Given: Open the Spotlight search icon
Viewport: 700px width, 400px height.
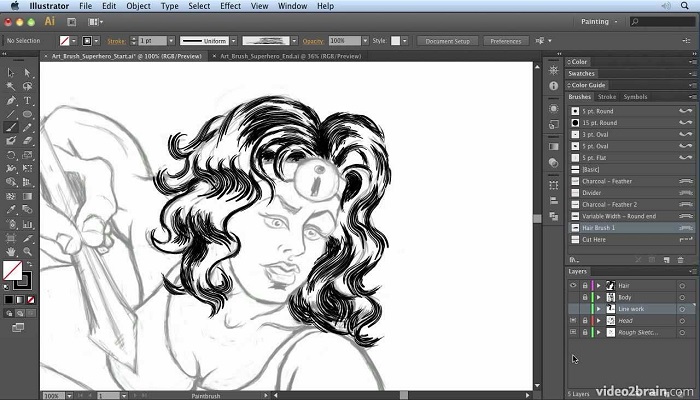Looking at the screenshot, I should tap(684, 6).
